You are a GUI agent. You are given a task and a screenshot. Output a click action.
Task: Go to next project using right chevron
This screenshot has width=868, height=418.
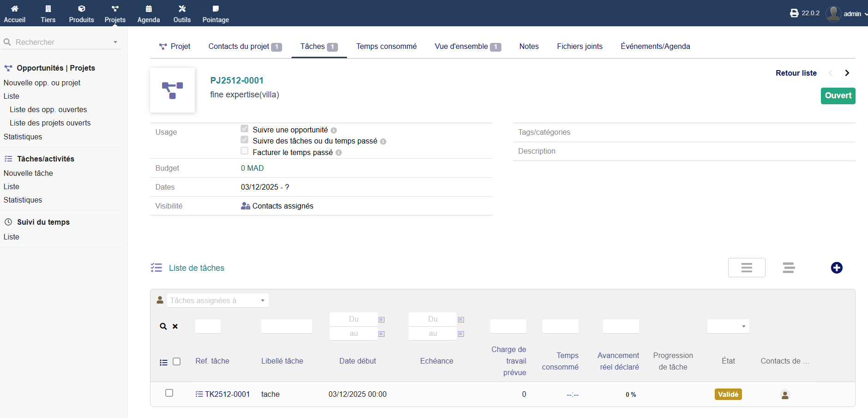tap(847, 73)
